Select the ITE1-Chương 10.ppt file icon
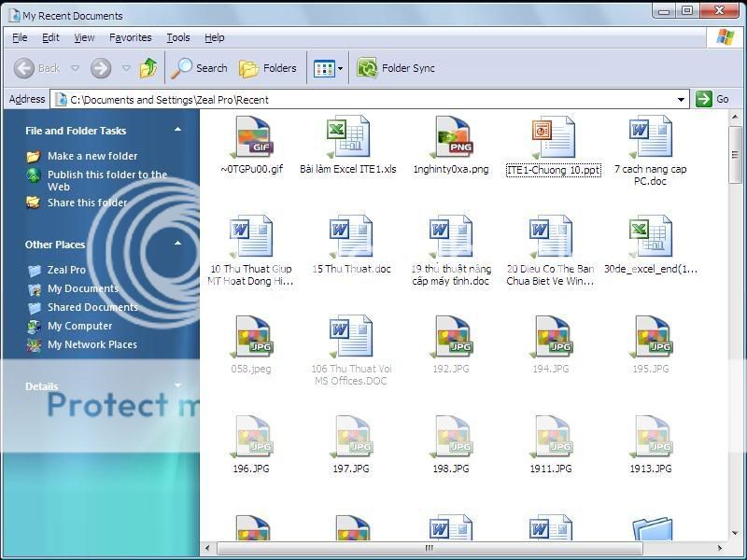 pos(553,138)
